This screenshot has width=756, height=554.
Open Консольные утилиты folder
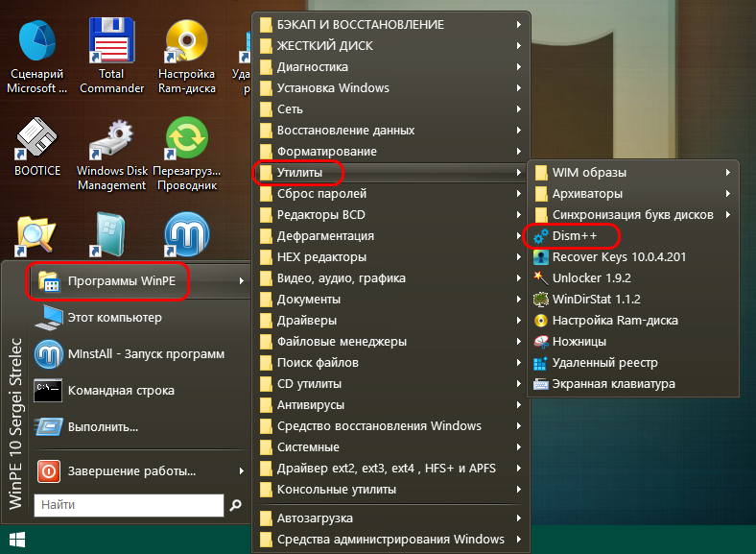coord(391,490)
